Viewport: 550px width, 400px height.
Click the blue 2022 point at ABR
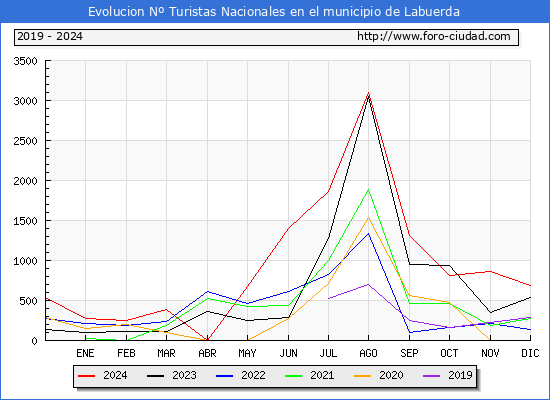point(207,292)
